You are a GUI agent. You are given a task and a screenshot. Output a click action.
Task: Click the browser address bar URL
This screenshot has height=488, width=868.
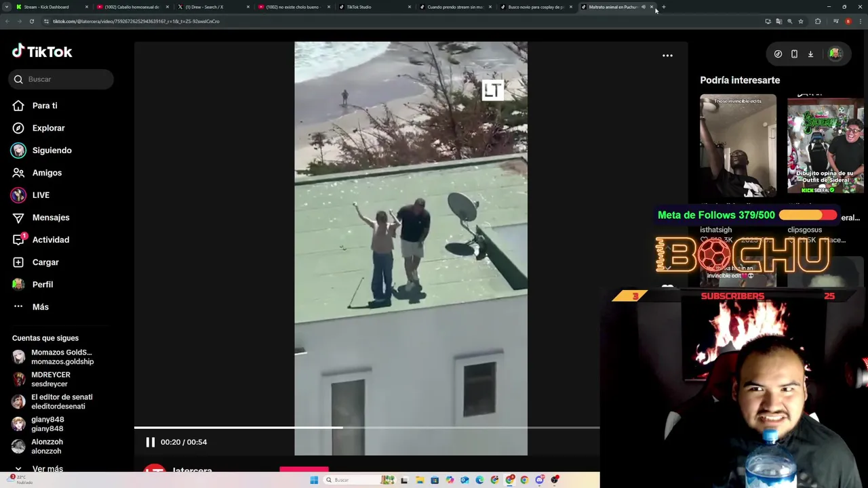tap(136, 21)
